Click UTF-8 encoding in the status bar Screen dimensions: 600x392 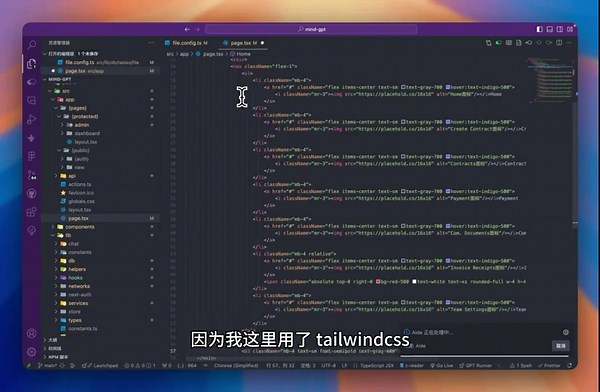click(328, 366)
